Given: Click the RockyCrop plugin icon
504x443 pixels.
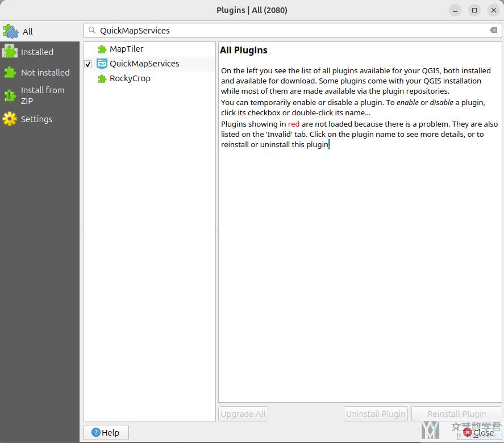Looking at the screenshot, I should [x=102, y=78].
